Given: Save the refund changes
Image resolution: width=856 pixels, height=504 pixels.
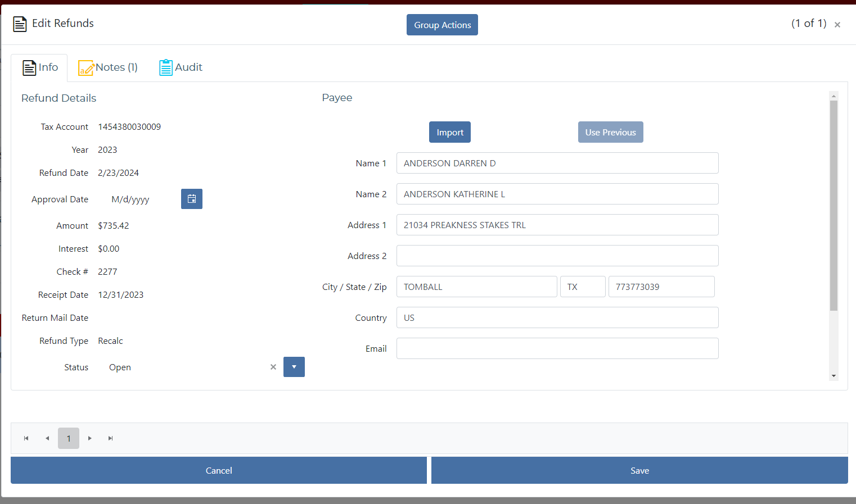Looking at the screenshot, I should click(639, 470).
